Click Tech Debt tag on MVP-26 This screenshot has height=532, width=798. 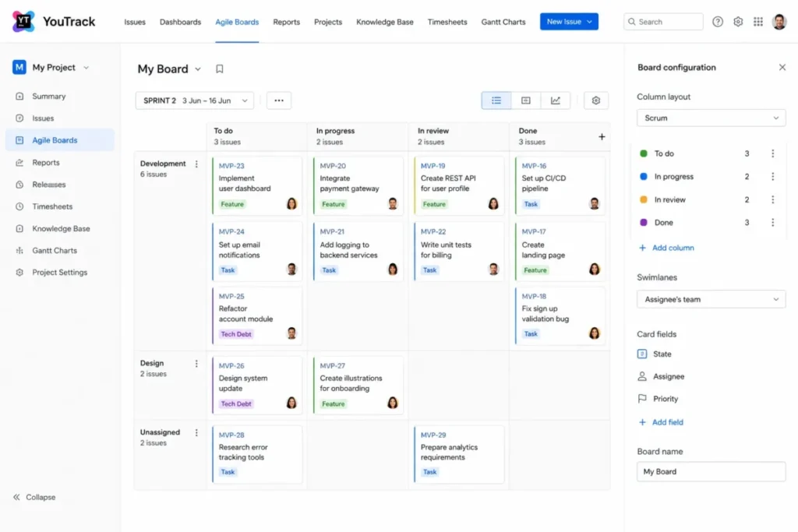click(x=236, y=403)
